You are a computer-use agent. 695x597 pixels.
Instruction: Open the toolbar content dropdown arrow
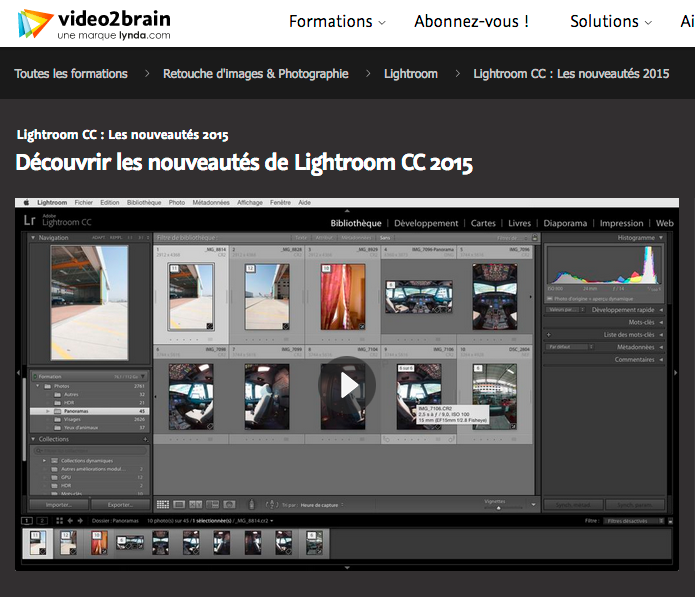(x=533, y=504)
